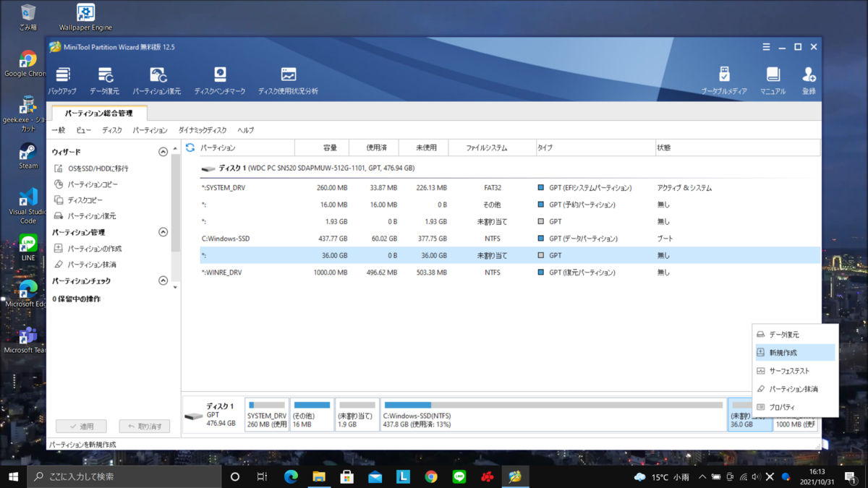Select the 16.00 MB reserved partition row

(x=511, y=205)
